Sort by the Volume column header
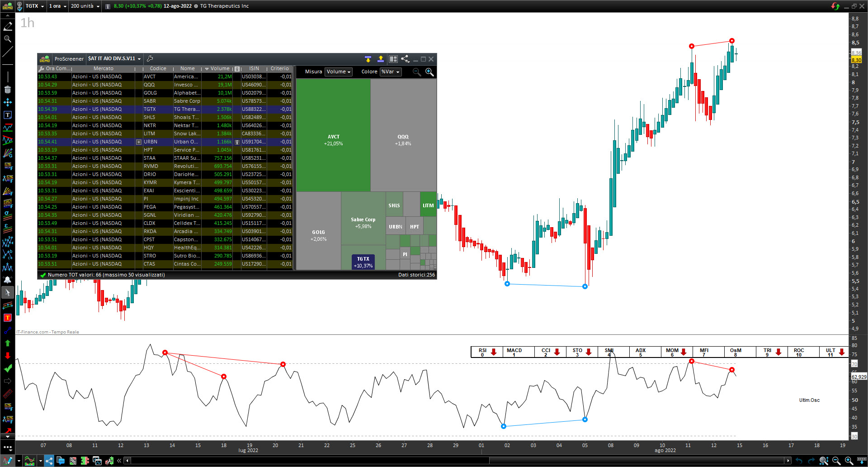868x467 pixels. [x=217, y=69]
